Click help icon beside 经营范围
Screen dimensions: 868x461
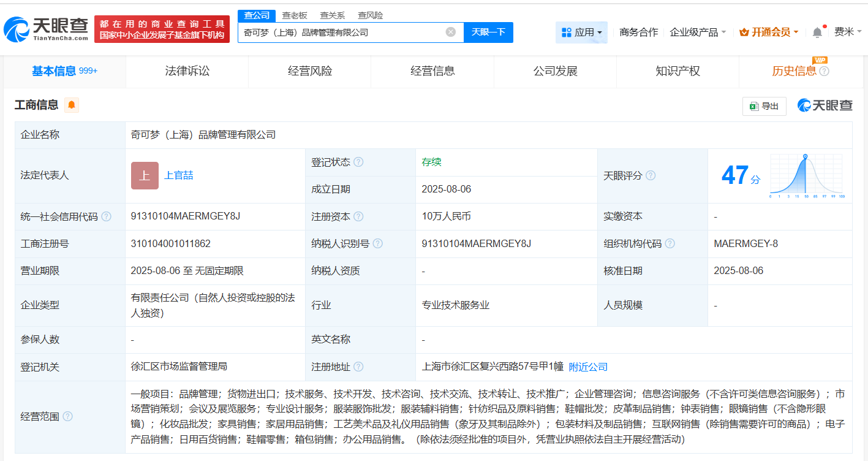click(67, 416)
